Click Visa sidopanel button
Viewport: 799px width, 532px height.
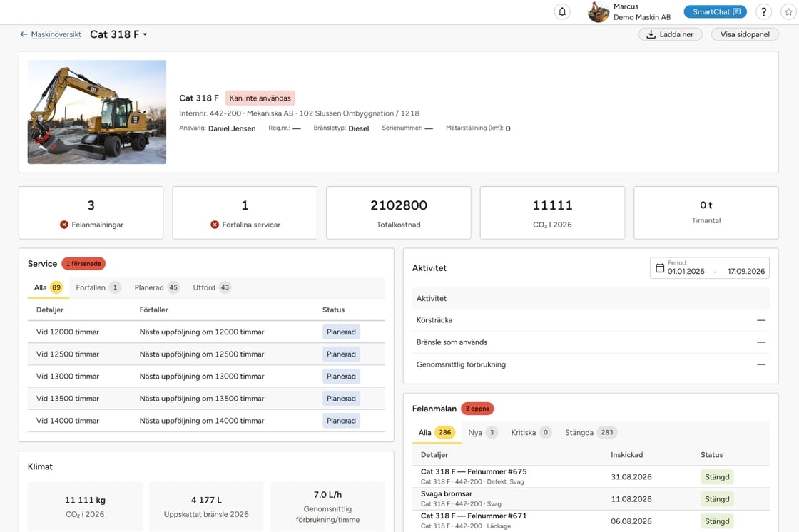point(745,34)
